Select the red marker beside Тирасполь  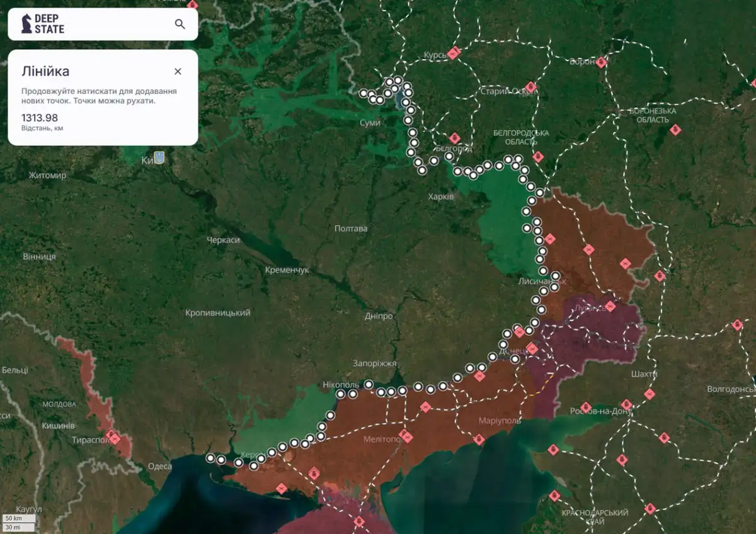point(114,436)
